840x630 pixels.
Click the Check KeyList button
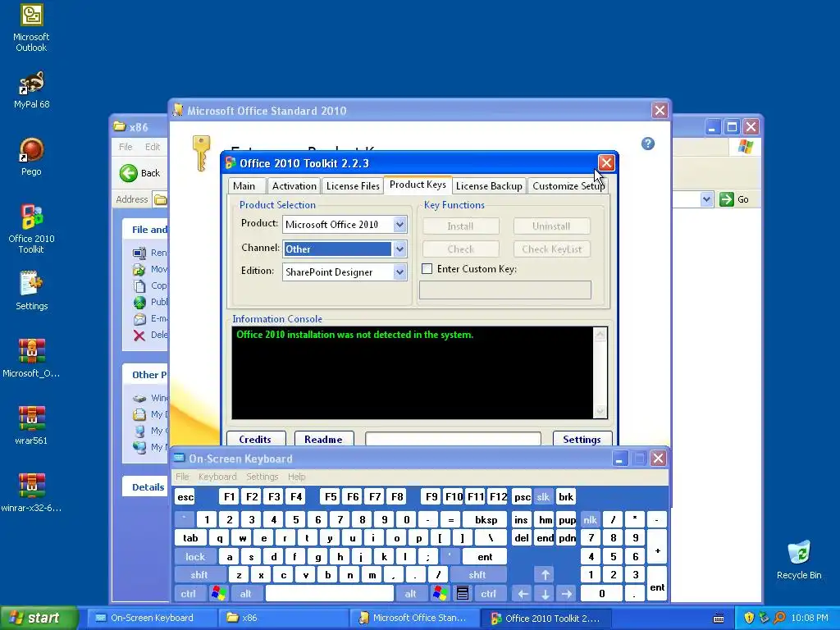(552, 249)
